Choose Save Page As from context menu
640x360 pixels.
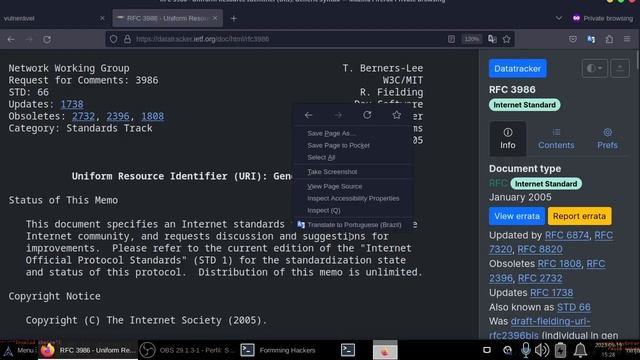353,133
